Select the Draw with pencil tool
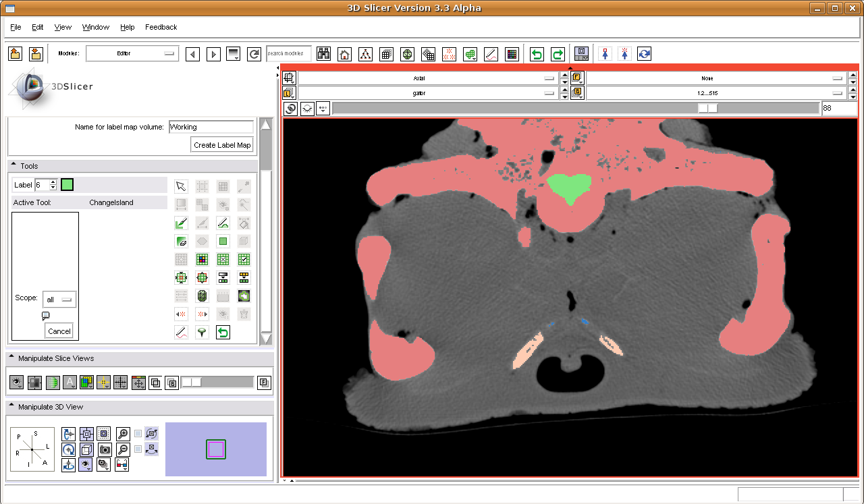Image resolution: width=864 pixels, height=504 pixels. click(x=223, y=223)
